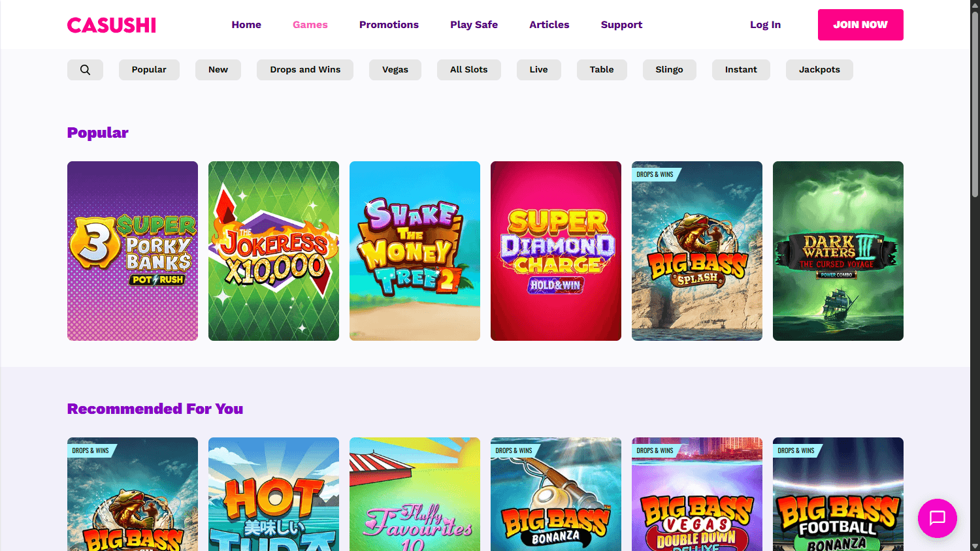Go to the Home page
Viewport: 980px width, 551px height.
246,25
